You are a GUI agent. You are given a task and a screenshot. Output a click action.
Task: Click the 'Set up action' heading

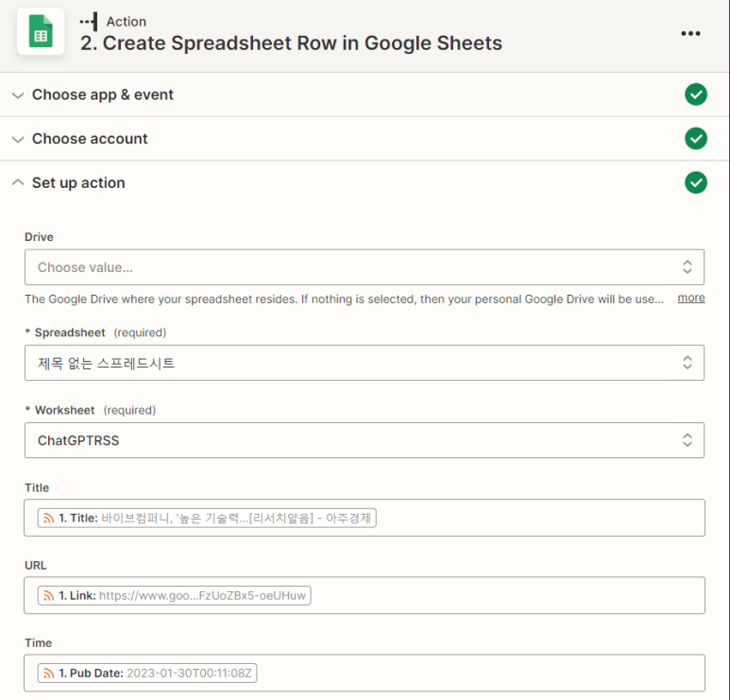[x=78, y=182]
